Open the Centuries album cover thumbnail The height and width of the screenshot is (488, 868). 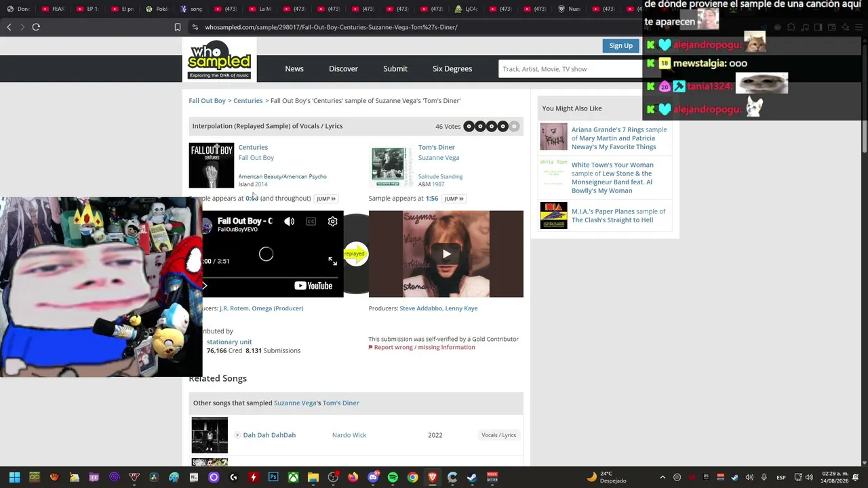(x=212, y=165)
